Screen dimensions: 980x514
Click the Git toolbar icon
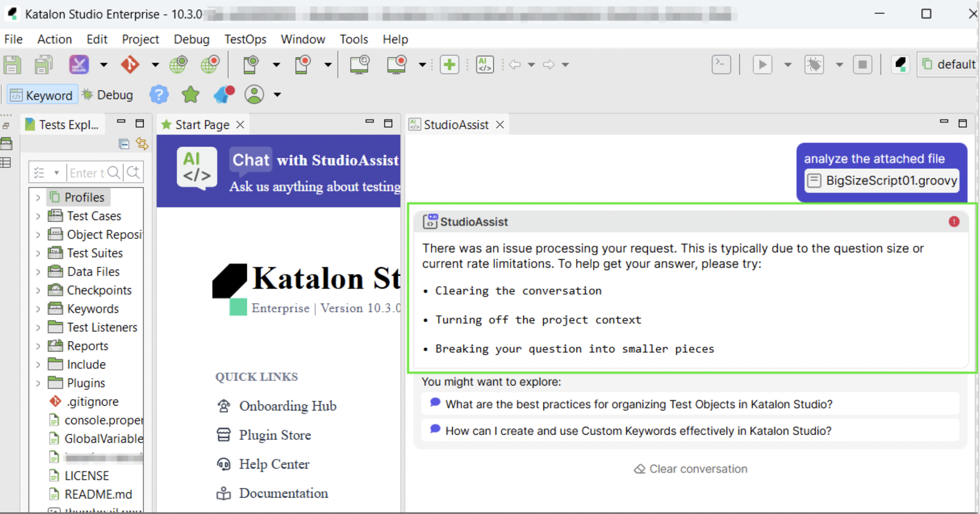[130, 65]
